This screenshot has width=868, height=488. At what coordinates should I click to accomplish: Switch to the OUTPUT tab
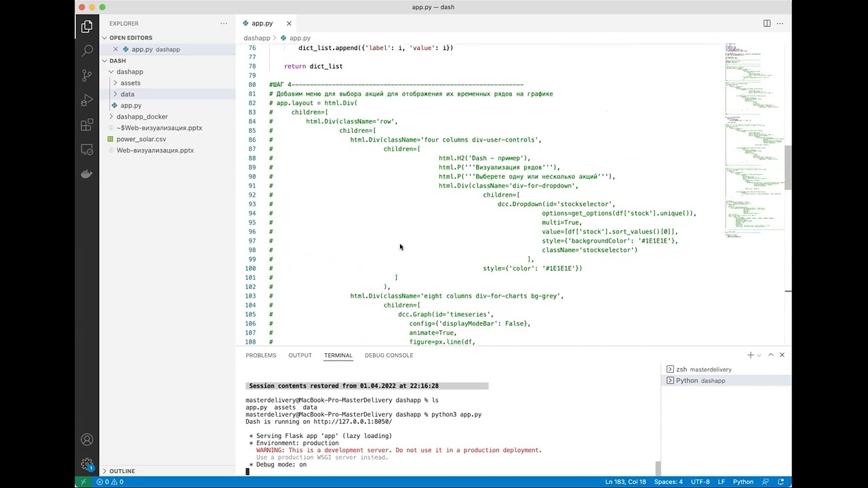click(300, 355)
